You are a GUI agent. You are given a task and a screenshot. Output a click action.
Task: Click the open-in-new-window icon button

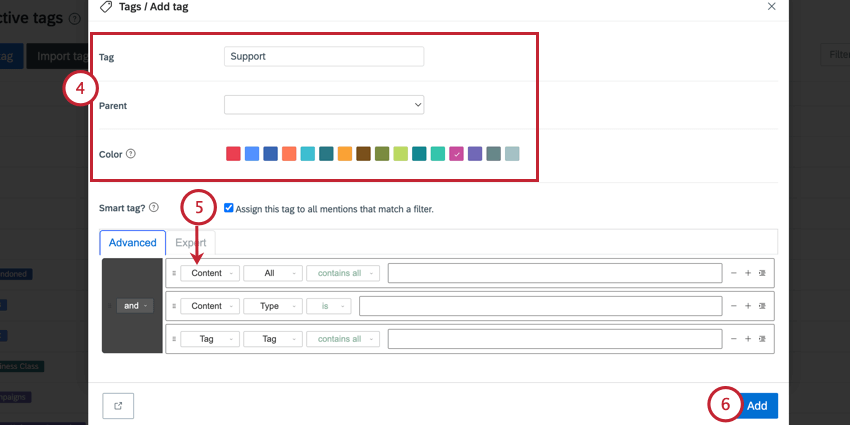pos(118,406)
